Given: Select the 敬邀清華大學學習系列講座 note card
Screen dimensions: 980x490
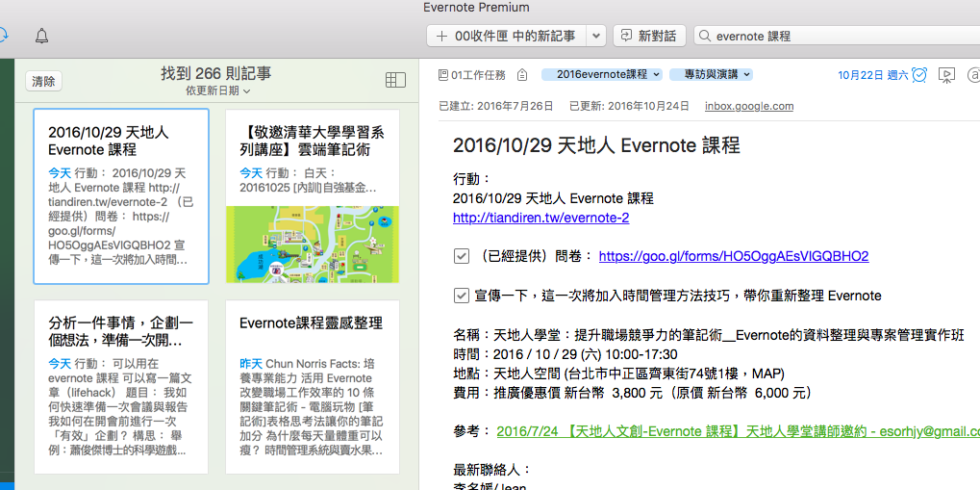Looking at the screenshot, I should pyautogui.click(x=313, y=196).
